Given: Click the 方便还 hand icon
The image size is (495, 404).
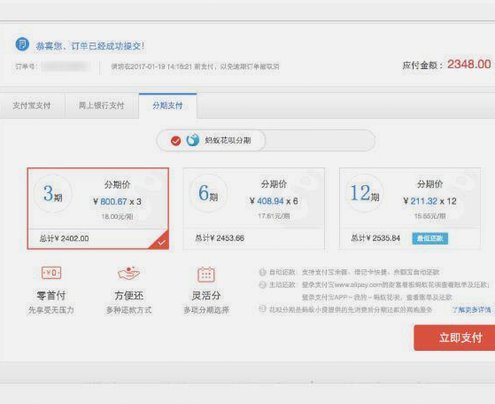Looking at the screenshot, I should [129, 273].
